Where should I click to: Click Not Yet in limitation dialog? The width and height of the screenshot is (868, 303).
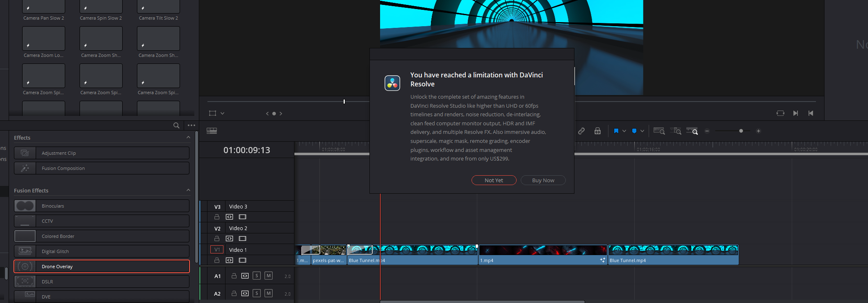(x=494, y=181)
